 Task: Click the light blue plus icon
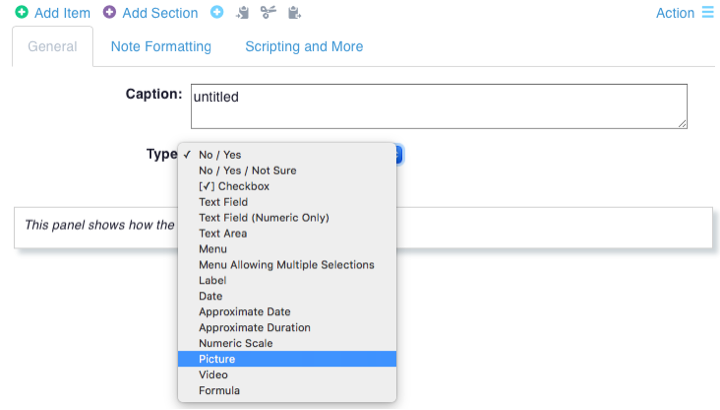point(217,13)
